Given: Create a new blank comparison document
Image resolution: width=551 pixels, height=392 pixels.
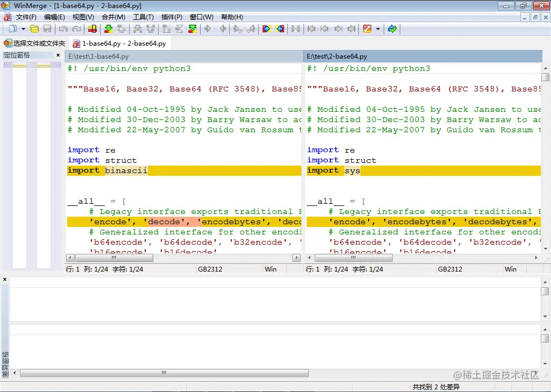Looking at the screenshot, I should point(13,29).
